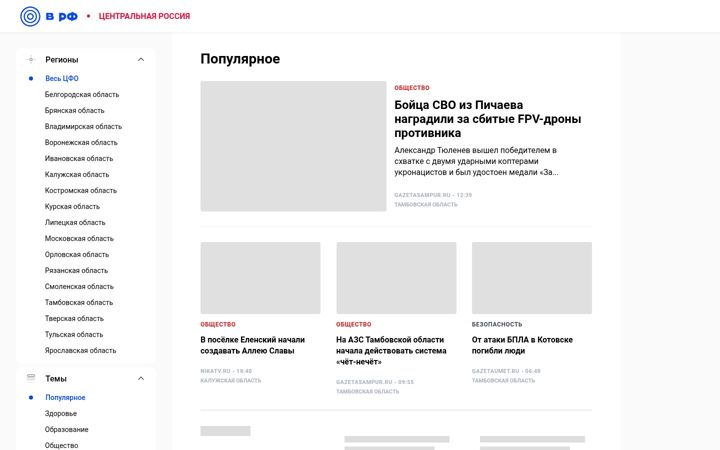720x450 pixels.
Task: Click gazetasampur.ru 09:55 source line
Action: click(375, 382)
